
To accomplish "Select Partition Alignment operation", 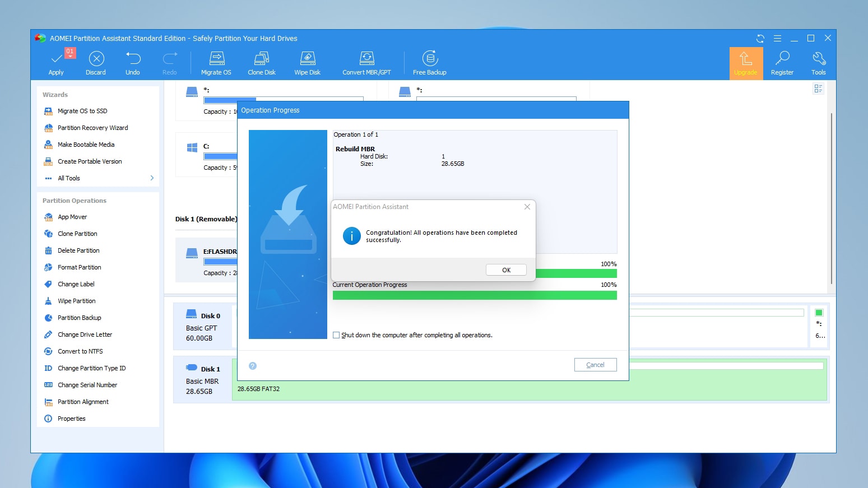I will pos(83,402).
